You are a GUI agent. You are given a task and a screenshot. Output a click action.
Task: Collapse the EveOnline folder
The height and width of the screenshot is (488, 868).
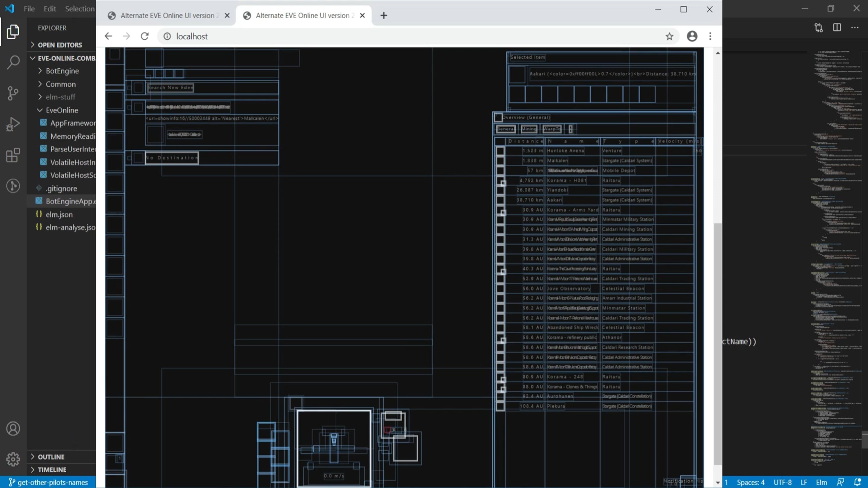click(62, 110)
